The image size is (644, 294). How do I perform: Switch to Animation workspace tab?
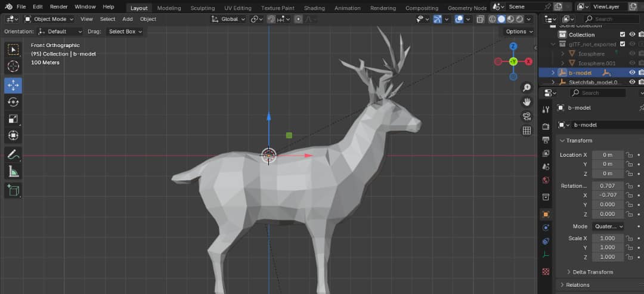[348, 8]
